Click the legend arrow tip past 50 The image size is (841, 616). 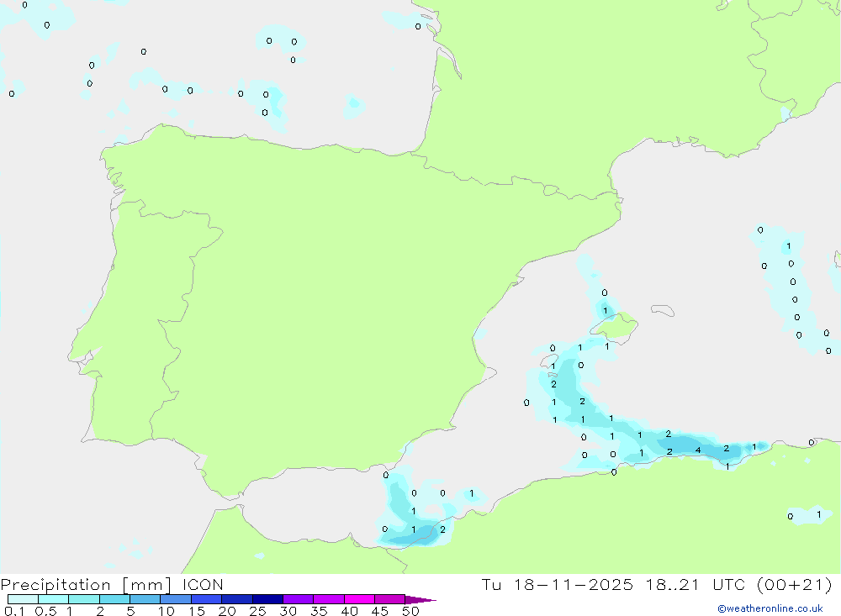(x=420, y=599)
